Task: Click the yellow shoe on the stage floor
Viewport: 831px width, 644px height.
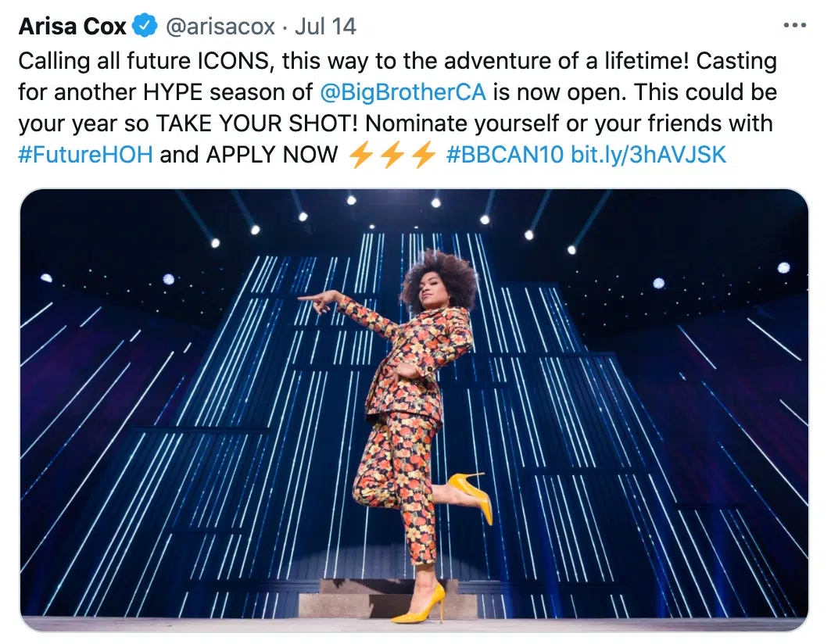Action: [419, 604]
